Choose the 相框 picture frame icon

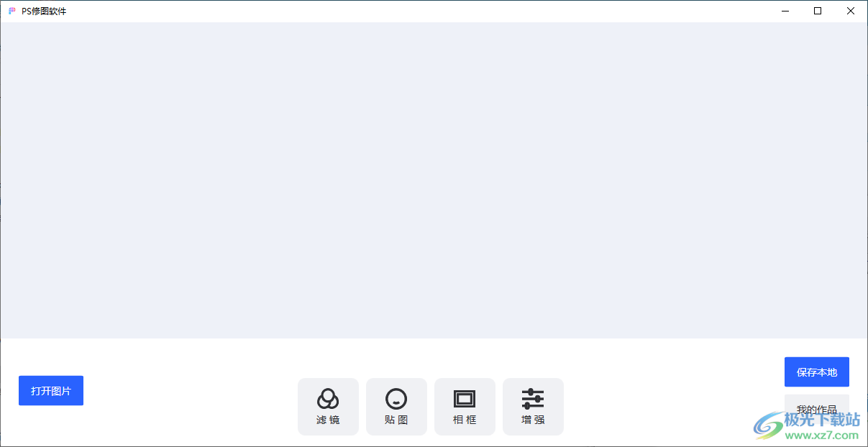coord(465,398)
